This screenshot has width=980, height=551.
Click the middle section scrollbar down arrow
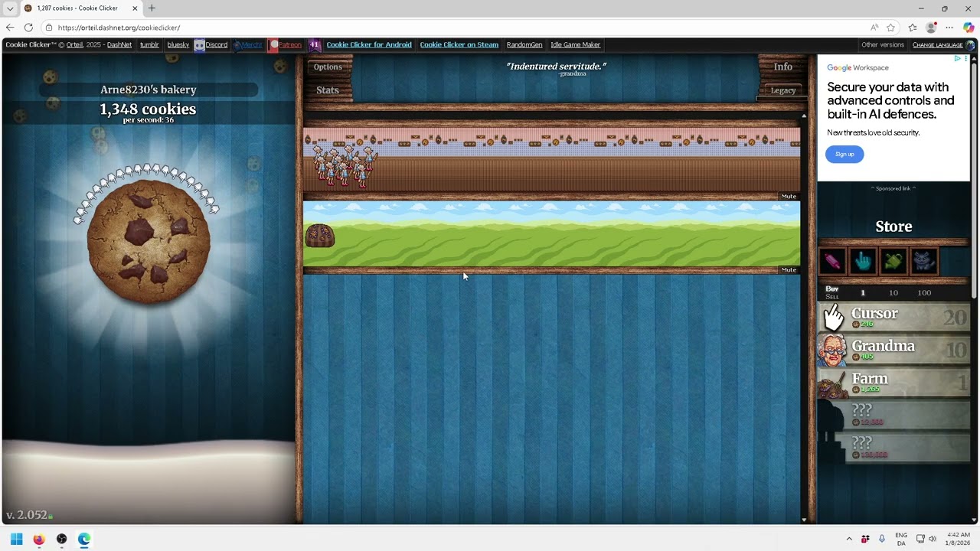[x=803, y=520]
